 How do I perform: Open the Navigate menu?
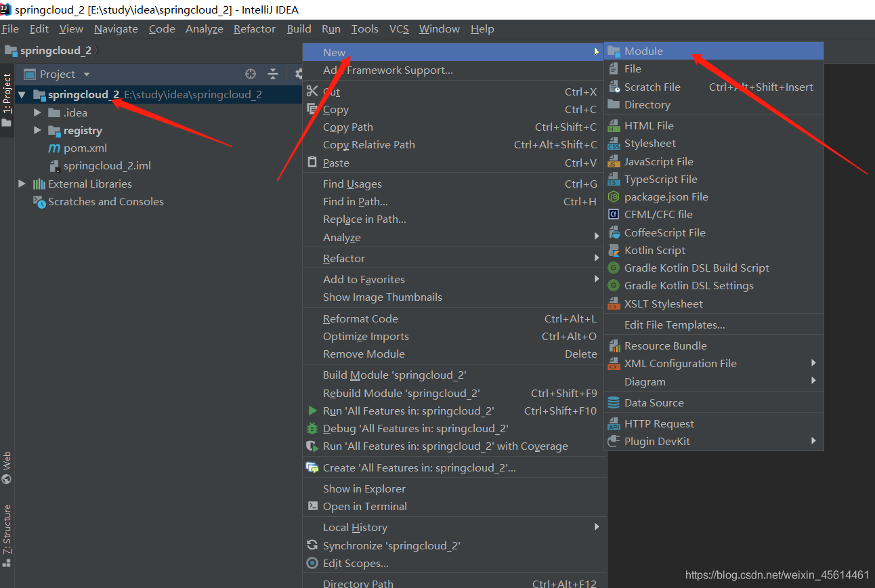point(116,28)
